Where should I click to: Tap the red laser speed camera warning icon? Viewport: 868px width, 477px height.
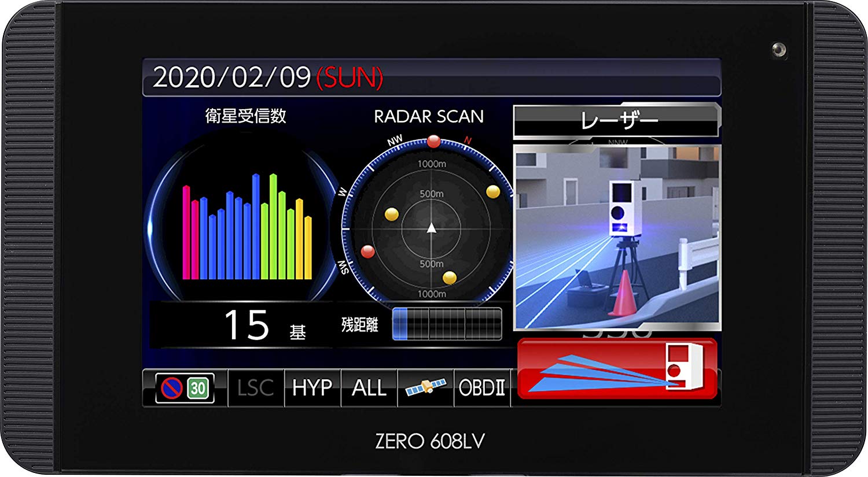click(x=617, y=368)
